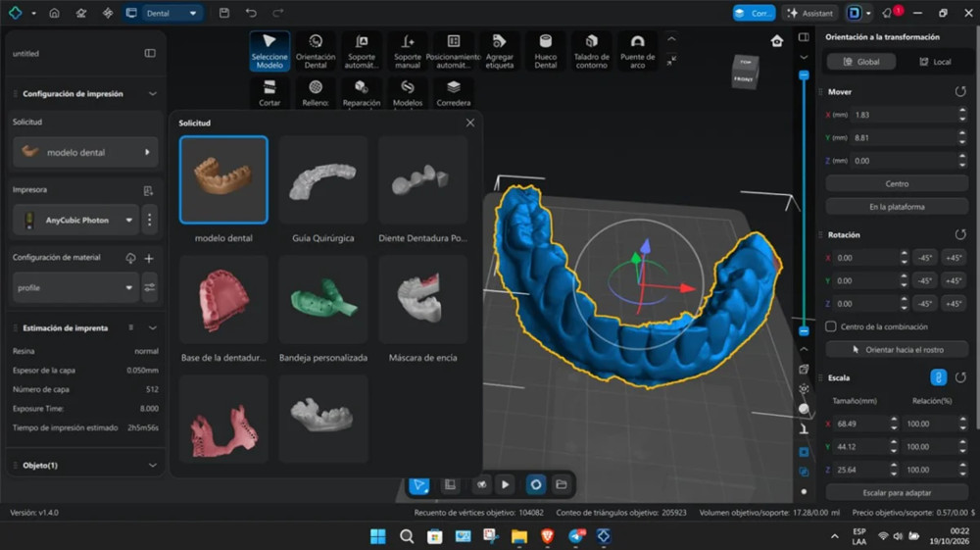Click En la plataforma button
The height and width of the screenshot is (550, 980).
coord(897,207)
